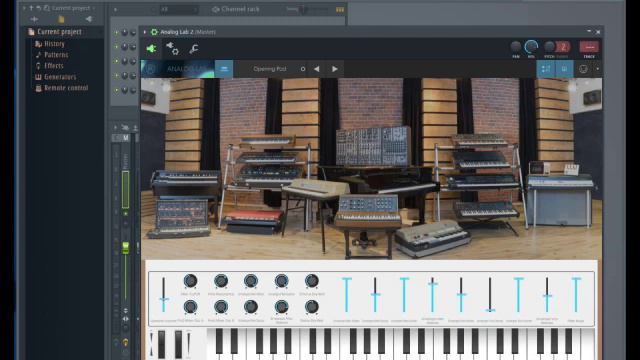This screenshot has width=640, height=360.
Task: Open Patterns in the browser
Action: pos(52,55)
